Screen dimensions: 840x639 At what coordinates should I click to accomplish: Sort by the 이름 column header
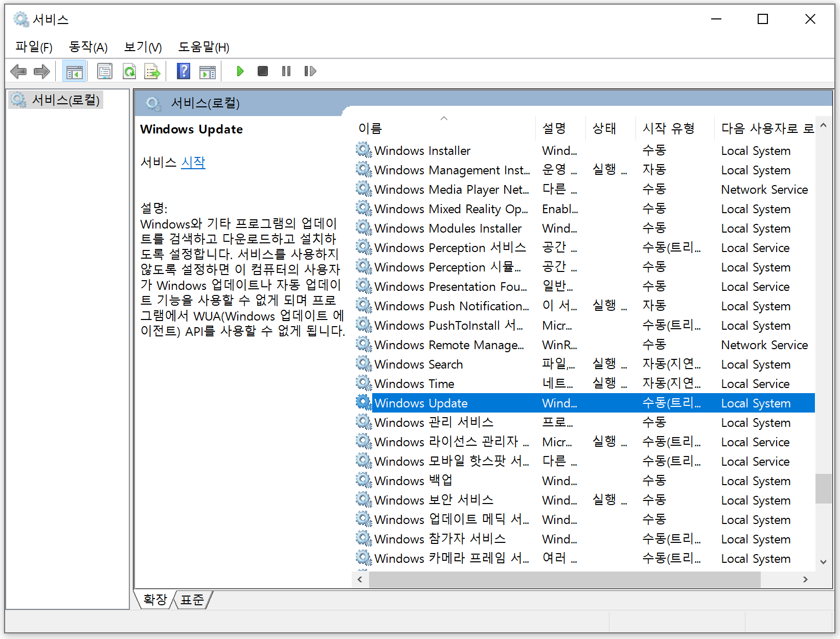click(444, 128)
